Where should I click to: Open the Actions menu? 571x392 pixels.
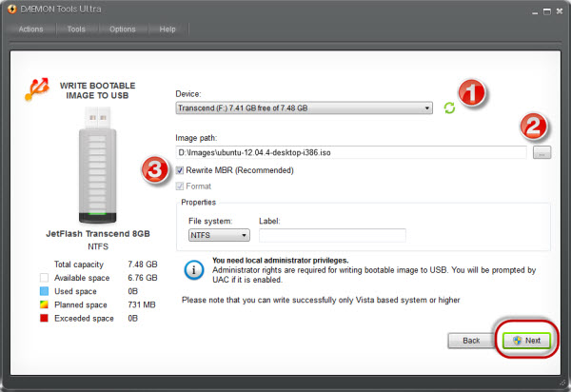click(31, 29)
